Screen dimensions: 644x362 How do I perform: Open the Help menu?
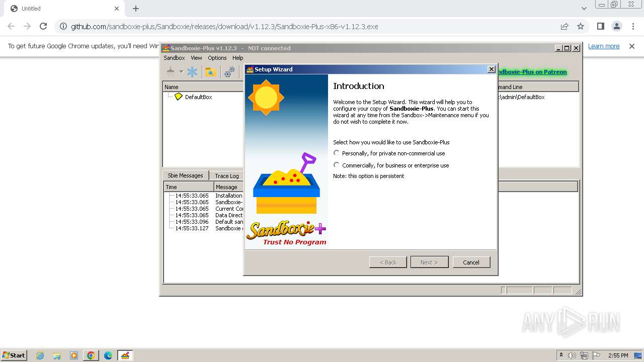tap(238, 58)
